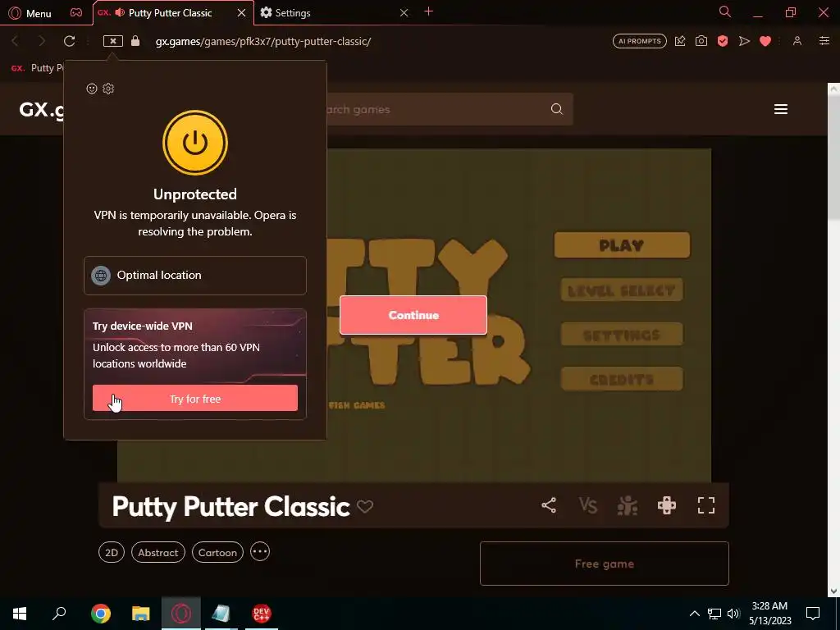The image size is (840, 630).
Task: Open Chrome from the taskbar
Action: pos(100,614)
